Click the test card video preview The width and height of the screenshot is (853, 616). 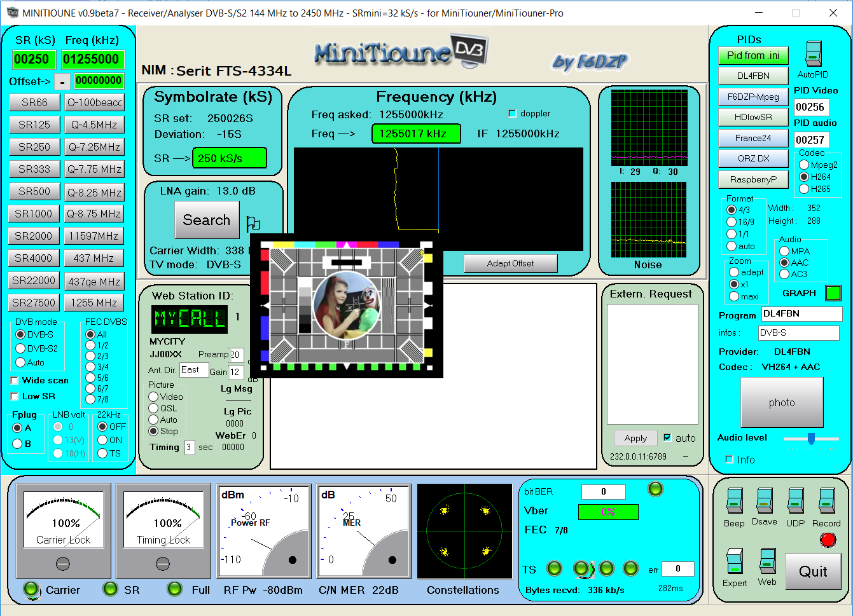(x=347, y=307)
